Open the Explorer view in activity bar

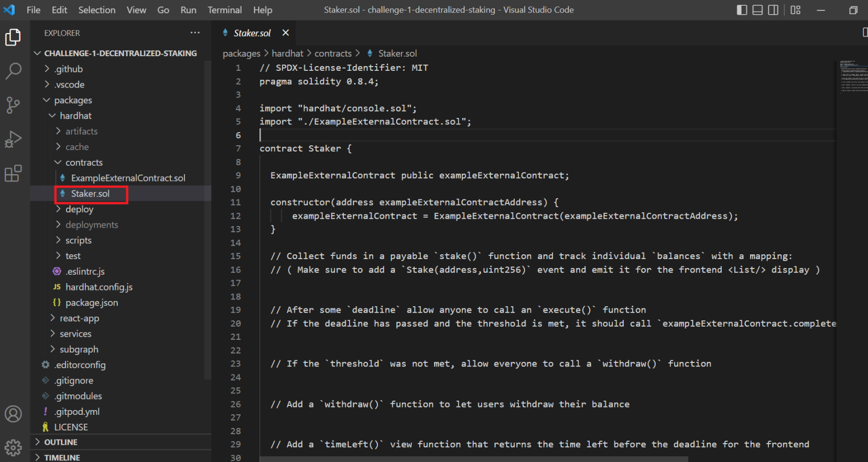[x=13, y=37]
